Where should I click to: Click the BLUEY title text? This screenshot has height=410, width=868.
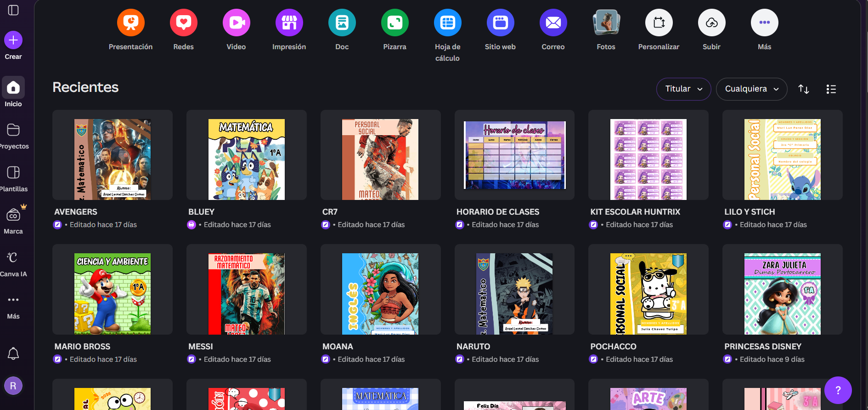click(201, 212)
